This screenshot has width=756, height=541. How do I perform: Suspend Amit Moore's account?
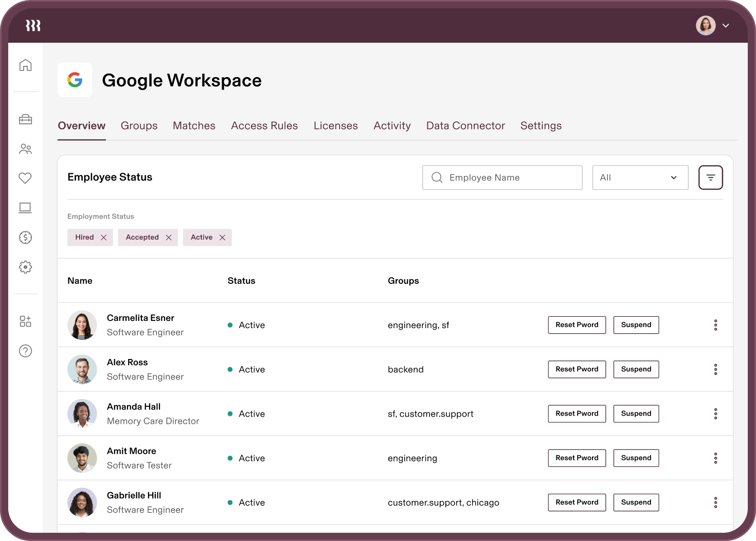[636, 458]
